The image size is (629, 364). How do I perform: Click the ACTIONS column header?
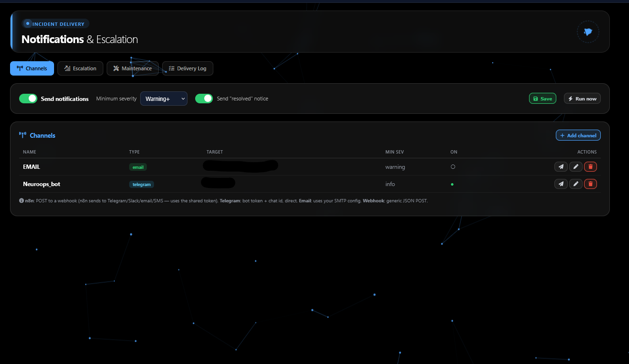(587, 152)
